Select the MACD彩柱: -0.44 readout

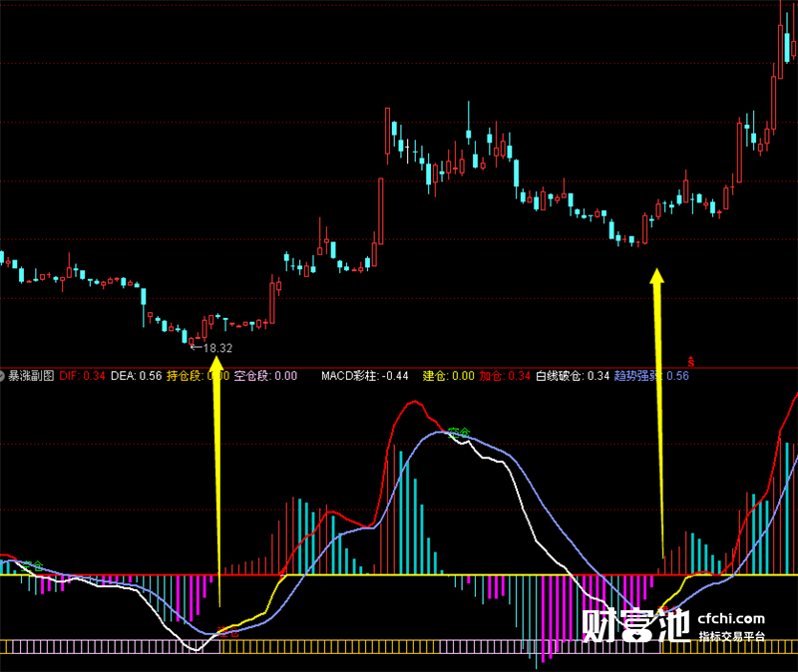point(364,376)
